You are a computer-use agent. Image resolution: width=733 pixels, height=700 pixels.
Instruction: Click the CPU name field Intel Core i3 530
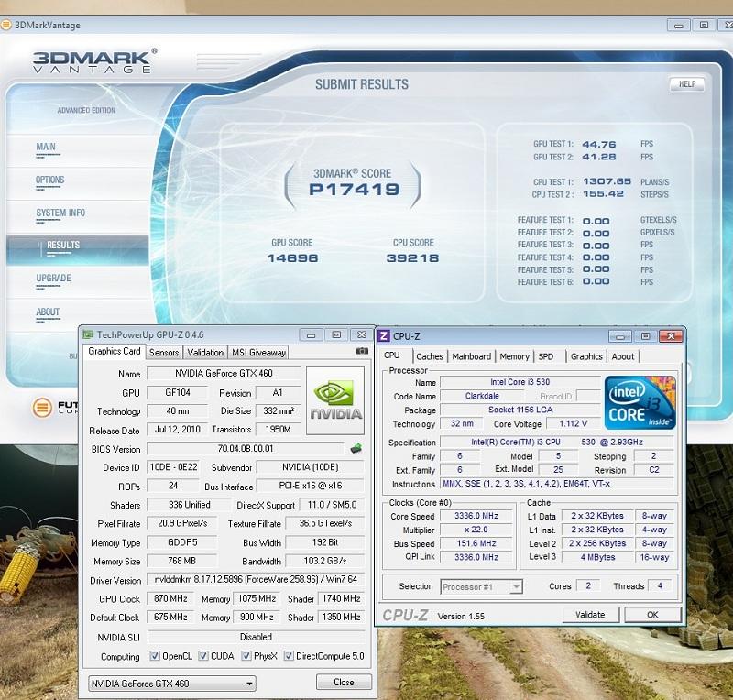[x=520, y=382]
